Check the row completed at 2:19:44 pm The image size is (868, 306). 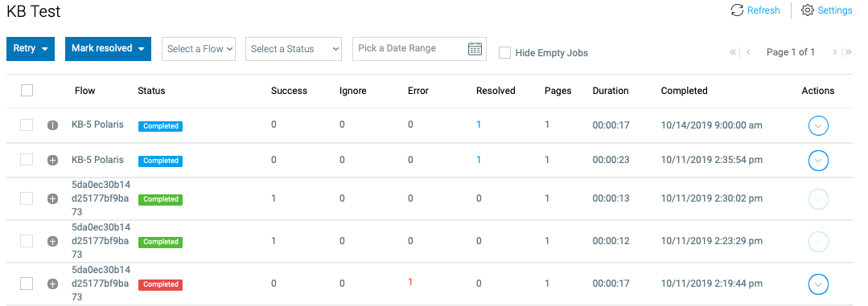coord(27,284)
